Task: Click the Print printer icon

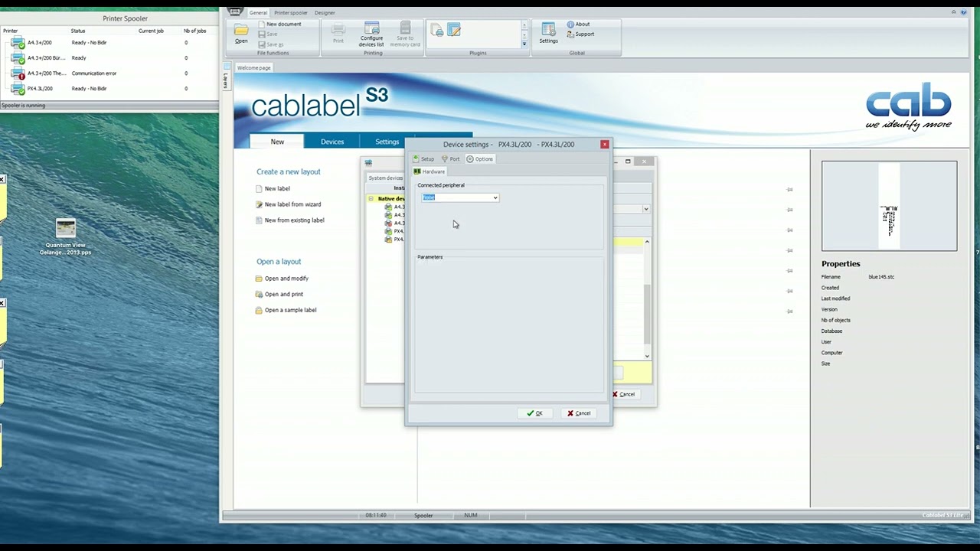Action: click(x=338, y=33)
